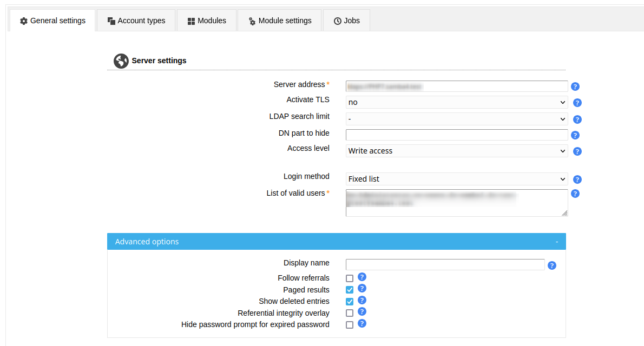644x346 pixels.
Task: Enable the Follow referrals checkbox
Action: pos(350,278)
